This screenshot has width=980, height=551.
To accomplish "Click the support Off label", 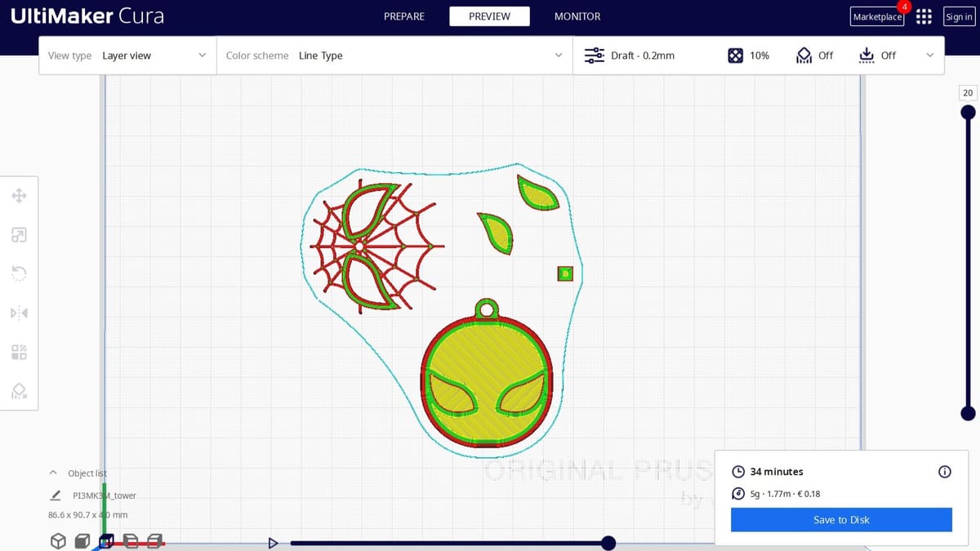I will (x=826, y=56).
